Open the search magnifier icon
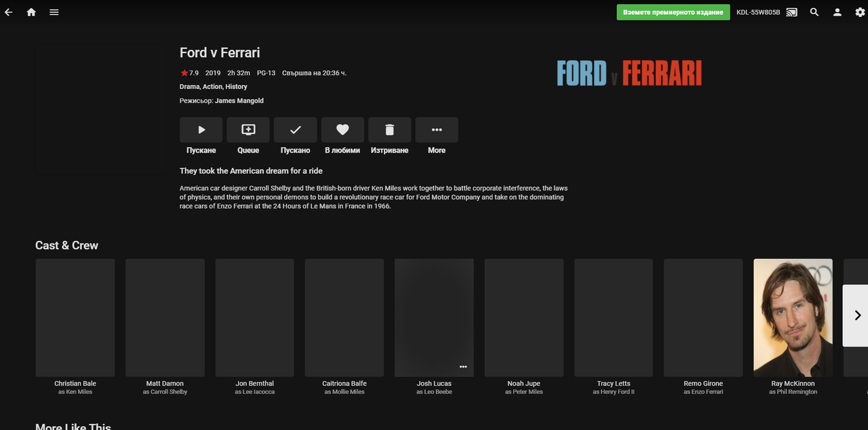 click(x=814, y=12)
